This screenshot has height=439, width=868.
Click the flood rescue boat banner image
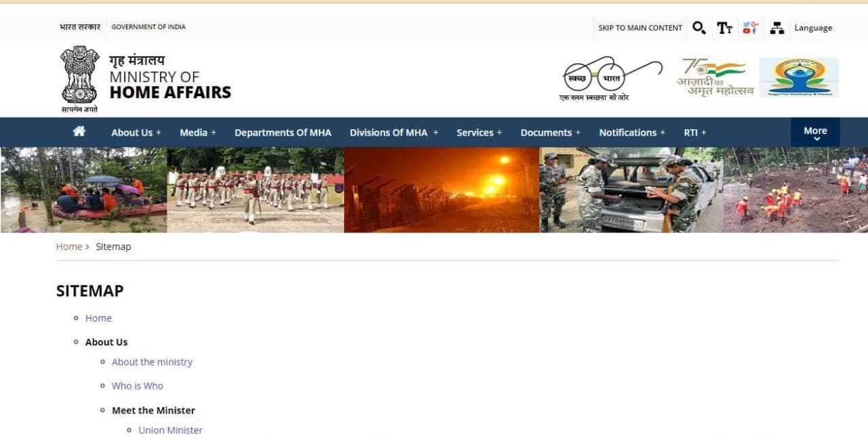coord(83,190)
